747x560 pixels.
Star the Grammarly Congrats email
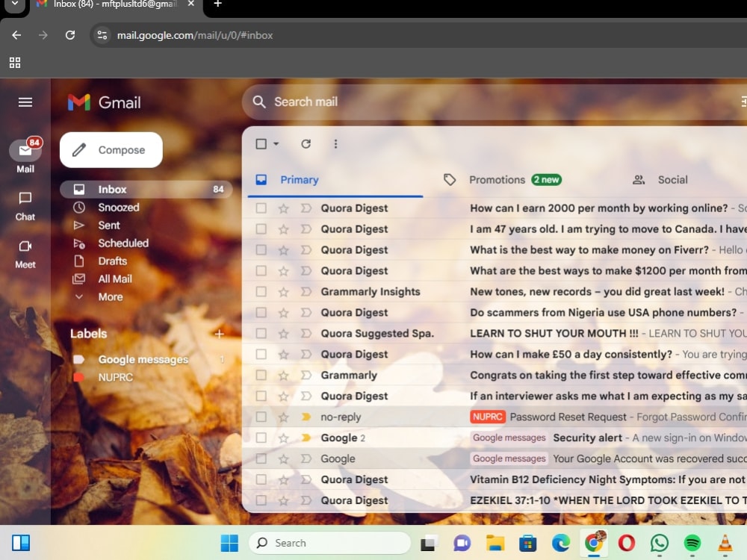283,376
